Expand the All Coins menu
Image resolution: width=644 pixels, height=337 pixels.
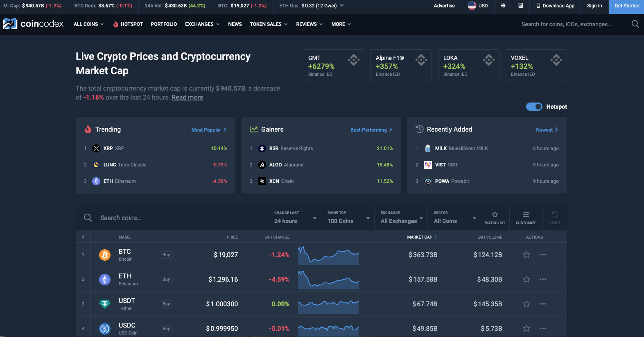88,24
